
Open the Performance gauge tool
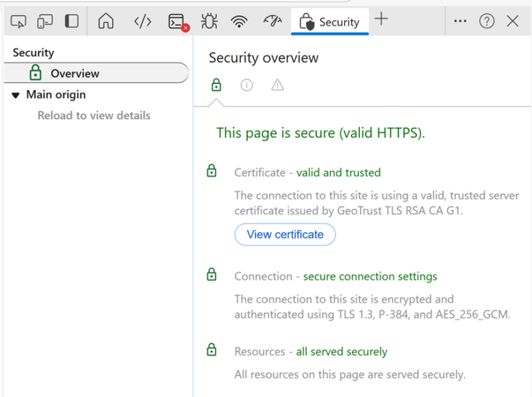(x=272, y=21)
